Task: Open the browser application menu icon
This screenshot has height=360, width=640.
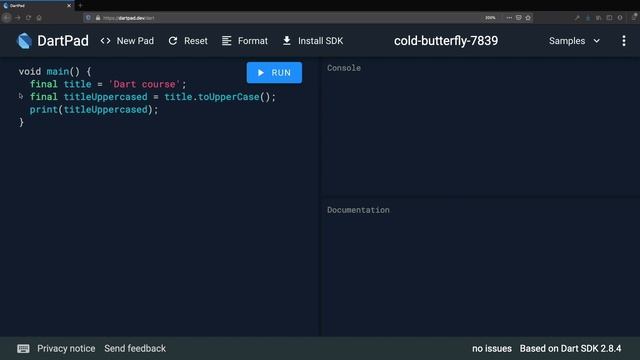Action: pos(634,18)
